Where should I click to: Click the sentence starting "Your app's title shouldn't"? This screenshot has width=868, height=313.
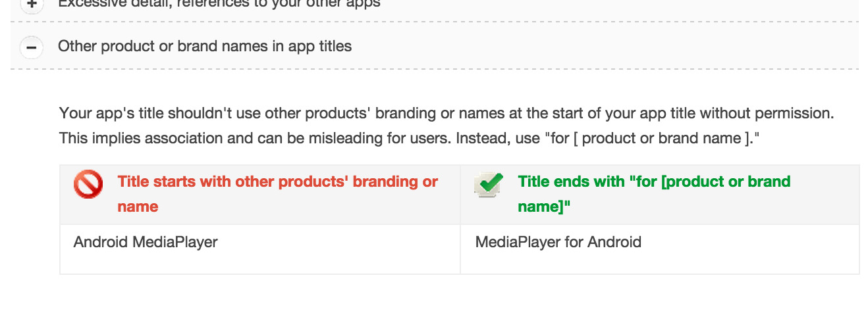click(447, 113)
